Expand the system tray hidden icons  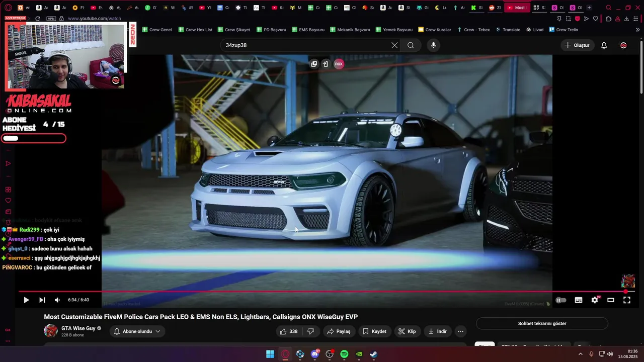coord(580,354)
